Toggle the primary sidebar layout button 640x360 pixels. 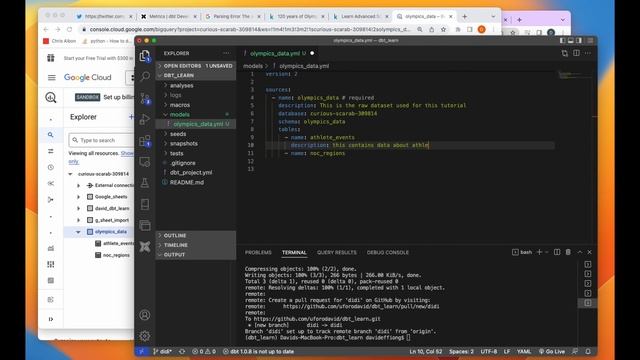pos(562,40)
